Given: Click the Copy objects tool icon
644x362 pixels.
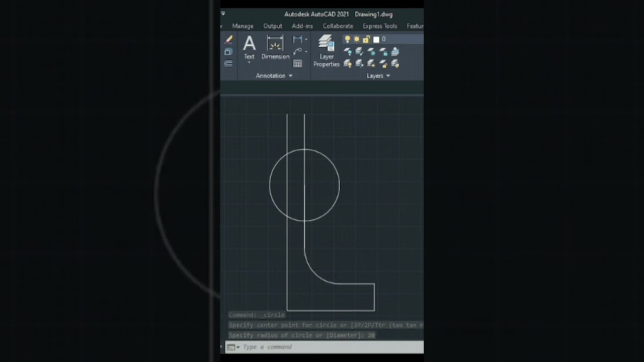Looking at the screenshot, I should (228, 52).
